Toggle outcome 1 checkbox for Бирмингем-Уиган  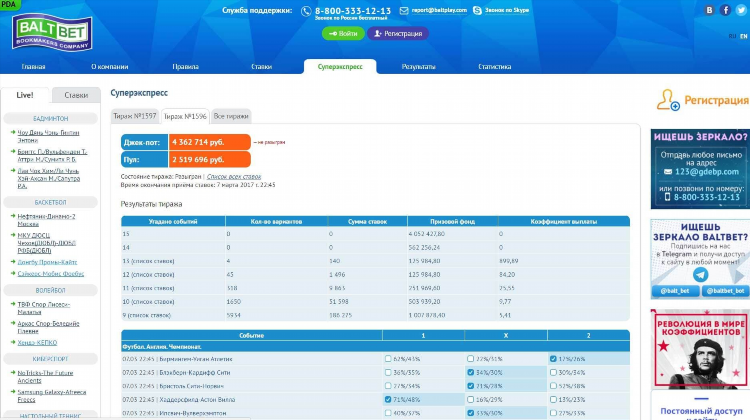(388, 359)
